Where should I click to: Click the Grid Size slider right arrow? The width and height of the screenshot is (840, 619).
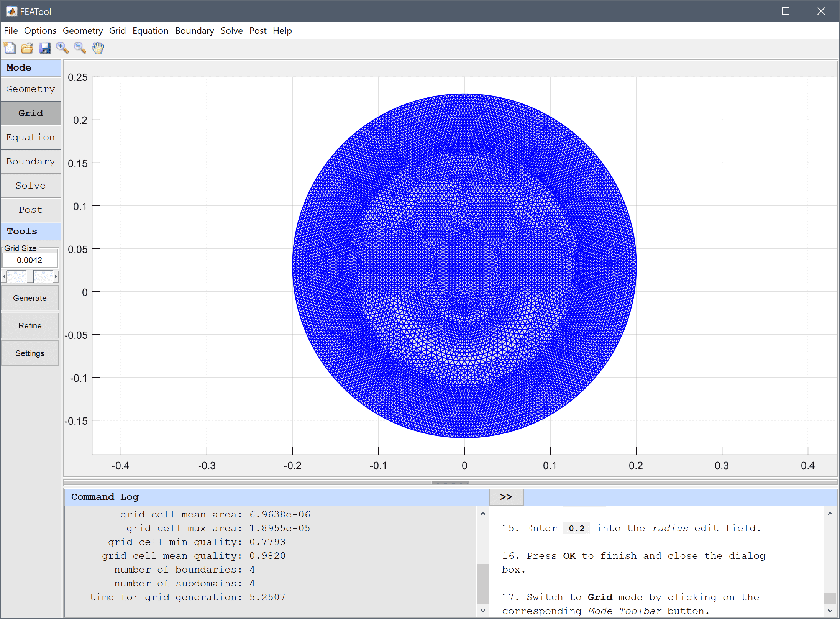pyautogui.click(x=56, y=276)
